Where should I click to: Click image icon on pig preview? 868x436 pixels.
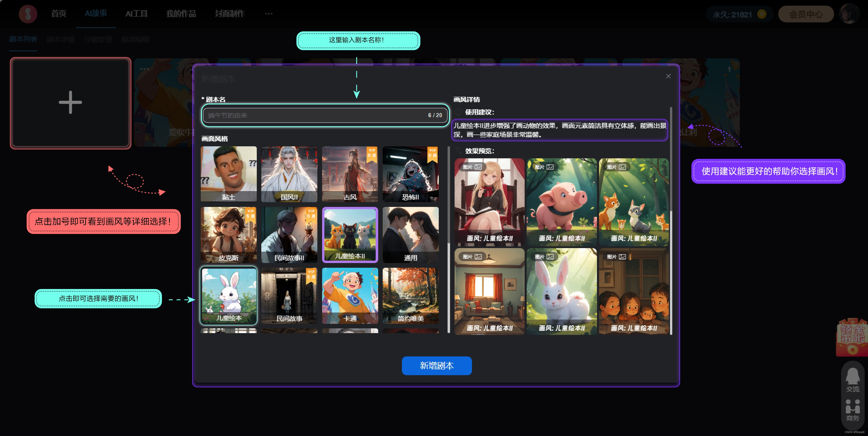coord(550,167)
